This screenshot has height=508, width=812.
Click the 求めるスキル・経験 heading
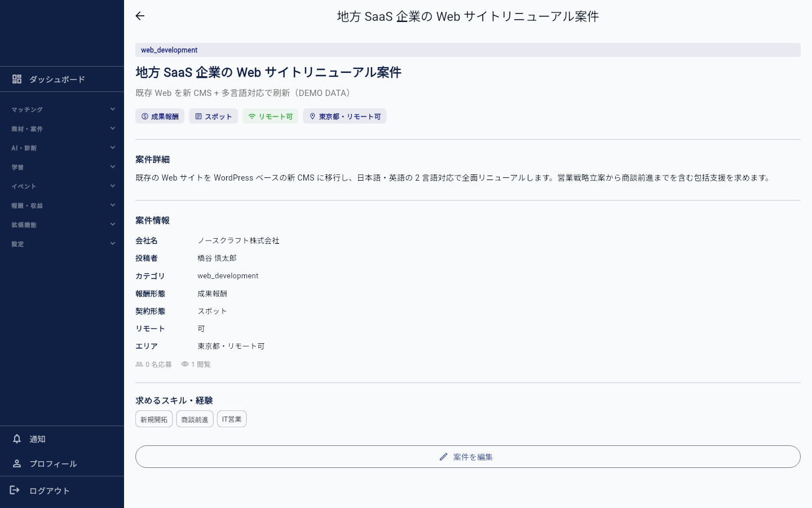click(x=174, y=400)
